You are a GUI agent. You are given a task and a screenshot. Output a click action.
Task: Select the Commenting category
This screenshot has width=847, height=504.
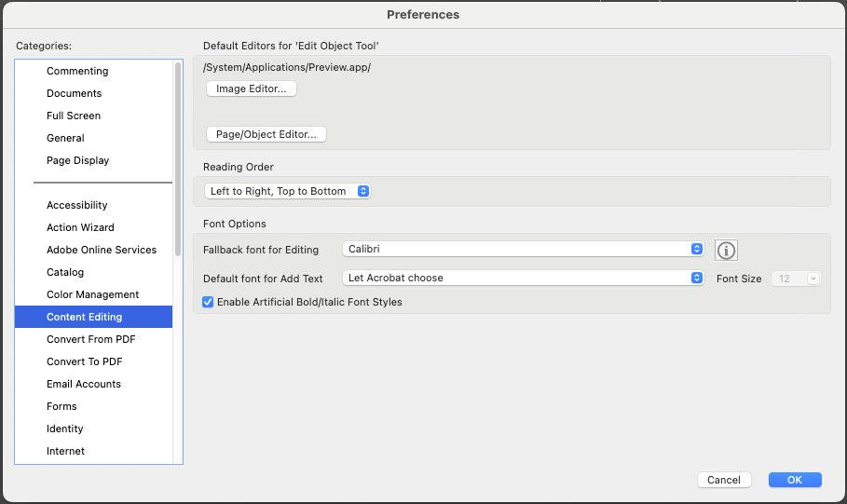click(x=77, y=71)
